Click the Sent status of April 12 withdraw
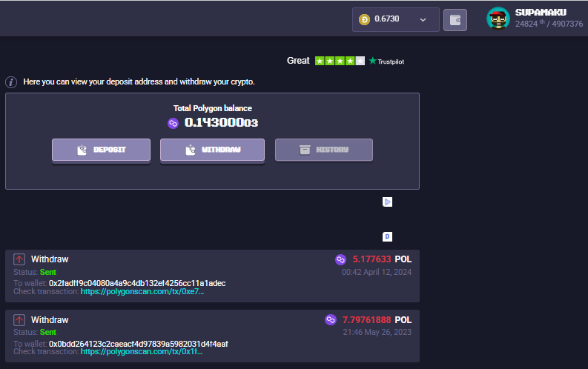This screenshot has height=369, width=588. [x=48, y=272]
